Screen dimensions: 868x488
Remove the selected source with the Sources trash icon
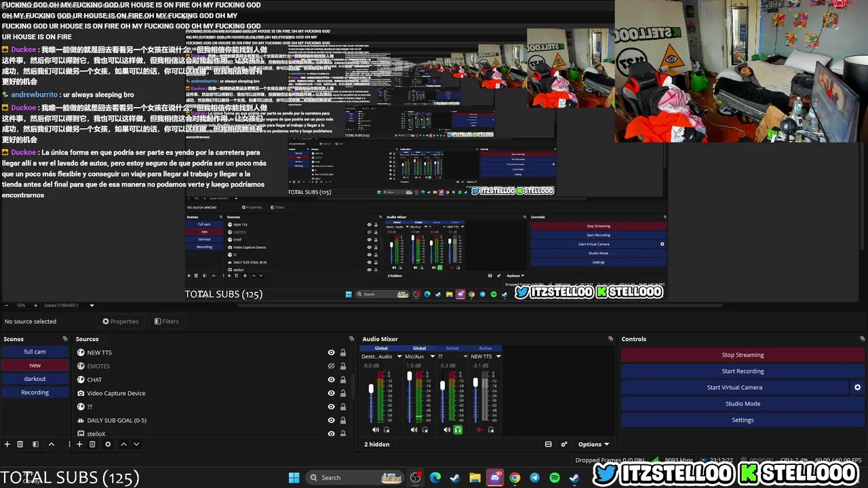[93, 445]
